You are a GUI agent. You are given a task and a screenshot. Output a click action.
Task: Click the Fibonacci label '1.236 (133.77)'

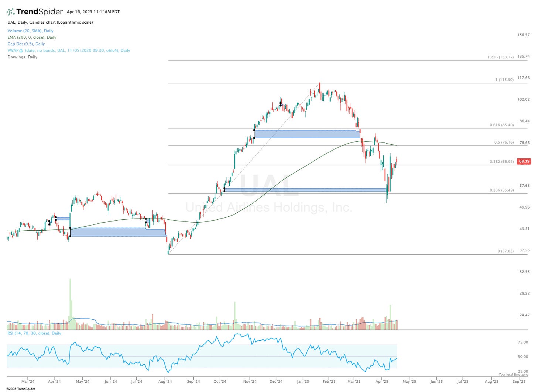pos(500,57)
